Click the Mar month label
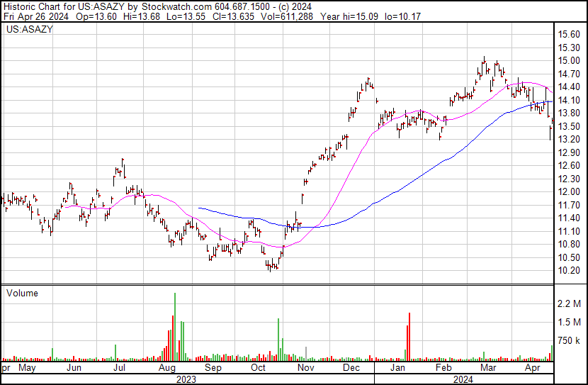Screen dimensions: 588x385 point(489,367)
